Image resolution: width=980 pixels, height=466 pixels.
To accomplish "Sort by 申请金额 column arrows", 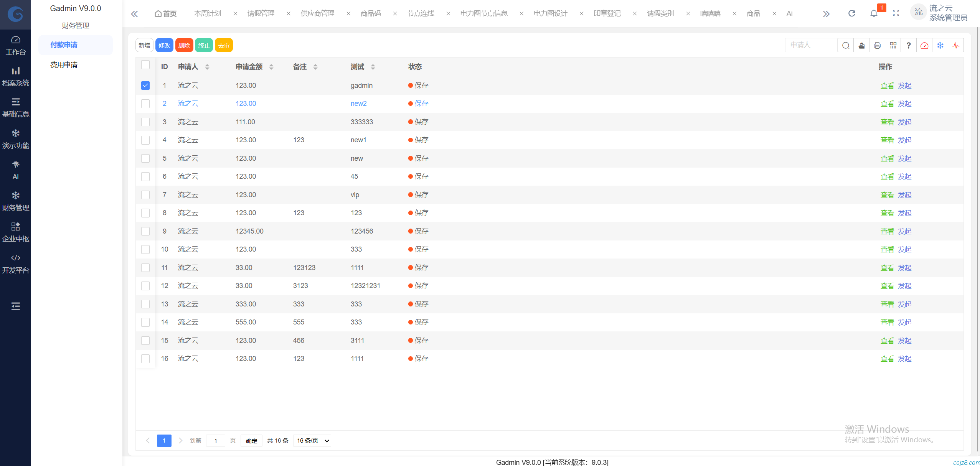I will (x=271, y=67).
